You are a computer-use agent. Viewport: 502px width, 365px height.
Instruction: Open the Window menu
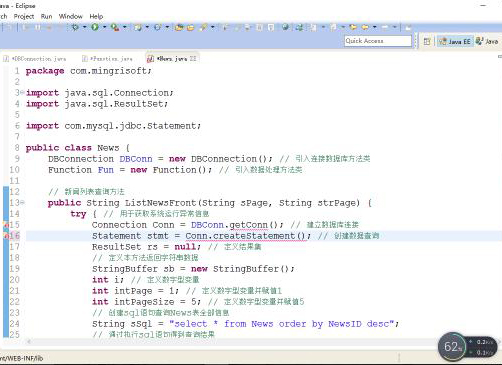click(x=71, y=16)
